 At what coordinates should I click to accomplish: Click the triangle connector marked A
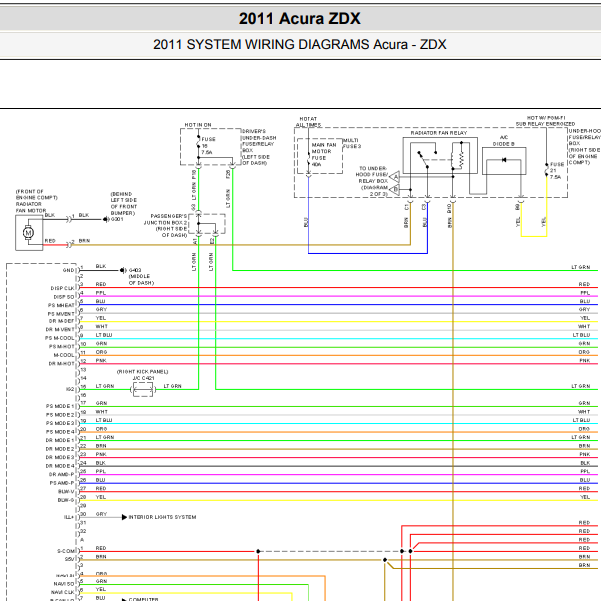pos(395,177)
